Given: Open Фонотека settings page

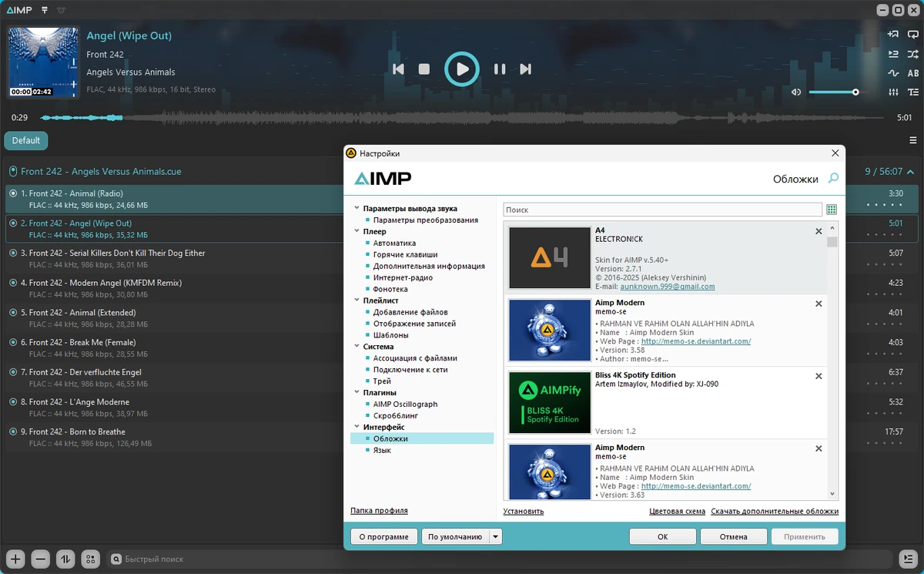Looking at the screenshot, I should 390,289.
